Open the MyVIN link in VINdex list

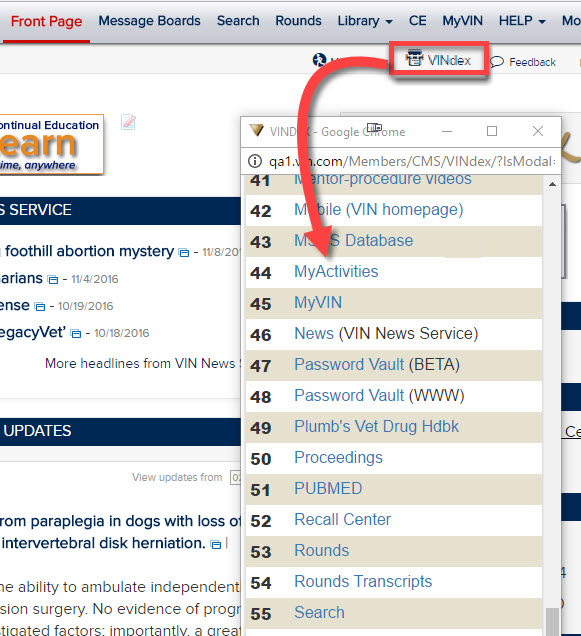click(x=318, y=303)
